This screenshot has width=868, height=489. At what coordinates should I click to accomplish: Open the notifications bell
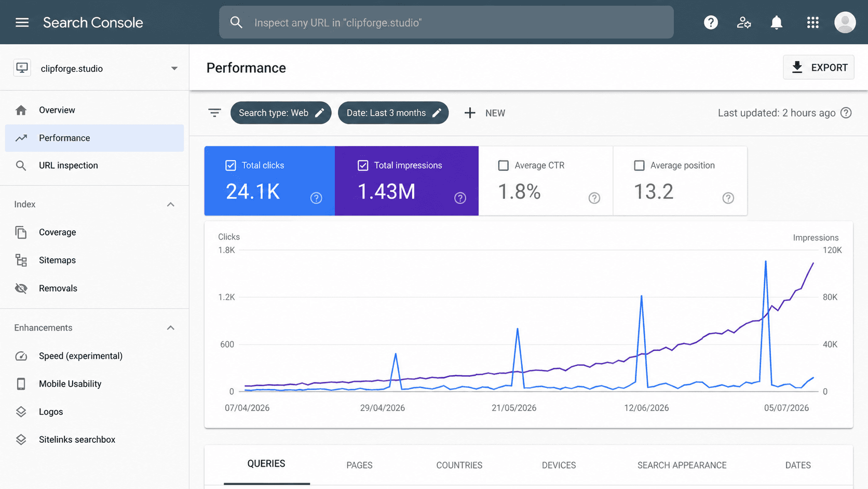point(777,22)
